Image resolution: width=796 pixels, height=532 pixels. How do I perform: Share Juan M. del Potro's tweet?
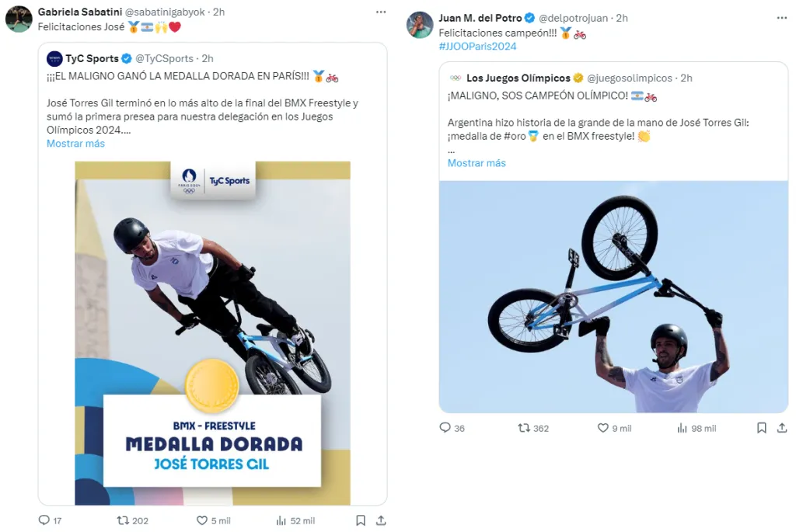coord(782,428)
